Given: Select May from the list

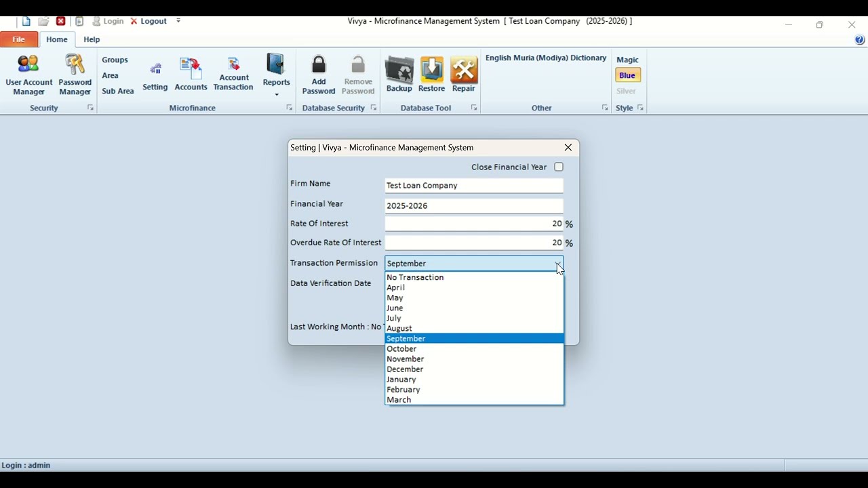Looking at the screenshot, I should [474, 298].
